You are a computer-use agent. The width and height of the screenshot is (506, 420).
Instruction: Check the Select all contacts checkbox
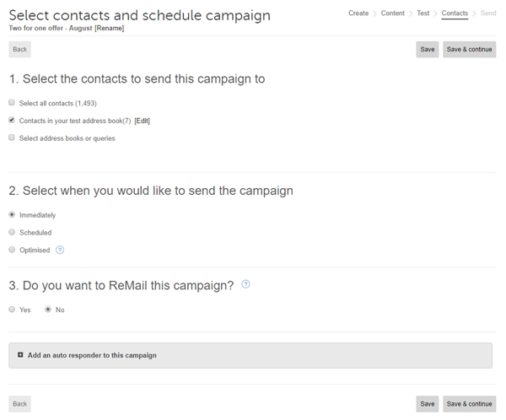[x=12, y=103]
